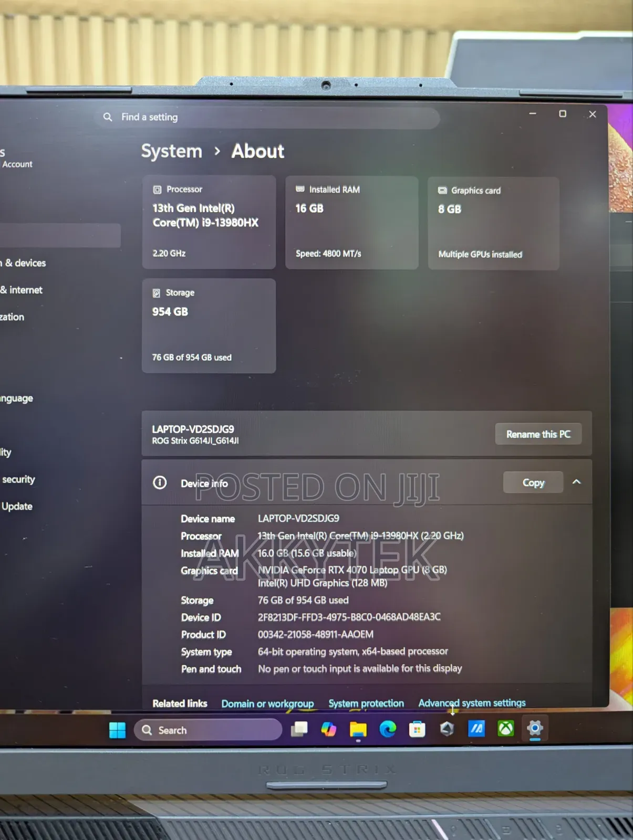Click the 64-bit operating system value

pos(352,652)
